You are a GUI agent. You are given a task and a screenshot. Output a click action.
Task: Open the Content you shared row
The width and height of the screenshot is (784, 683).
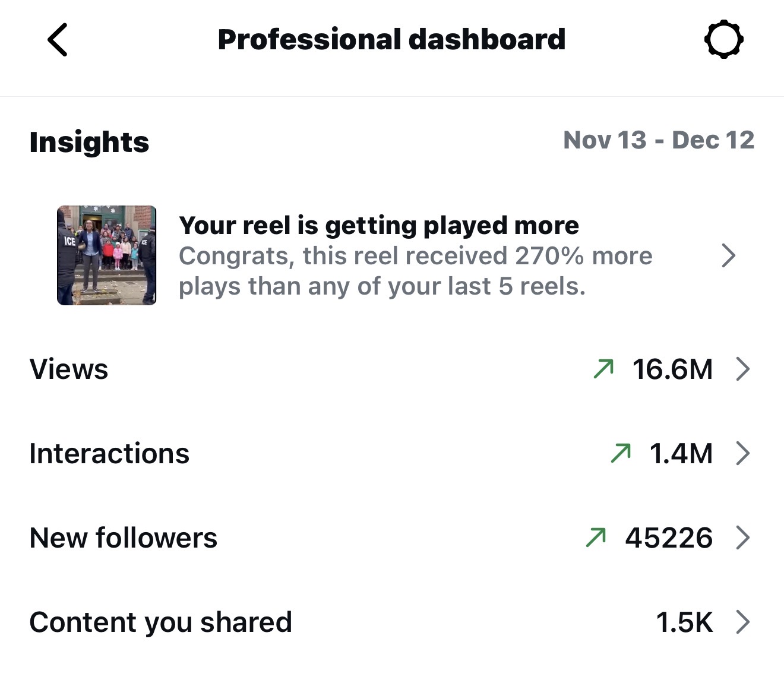tap(160, 622)
